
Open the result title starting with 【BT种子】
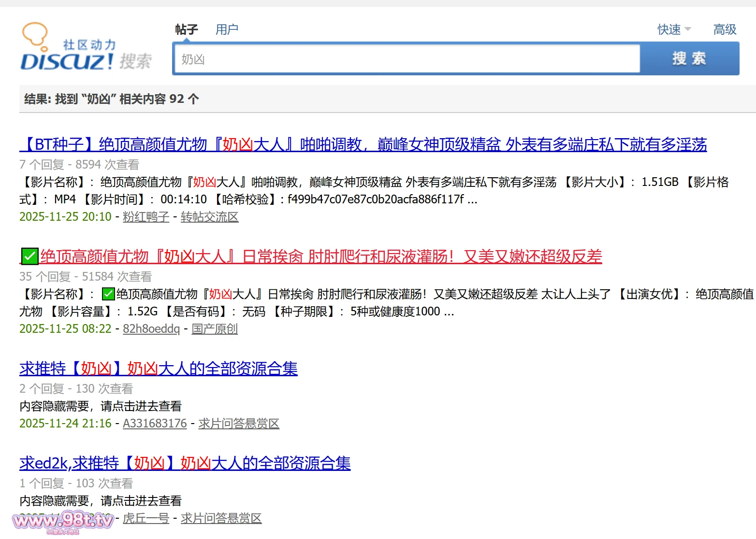[x=363, y=144]
